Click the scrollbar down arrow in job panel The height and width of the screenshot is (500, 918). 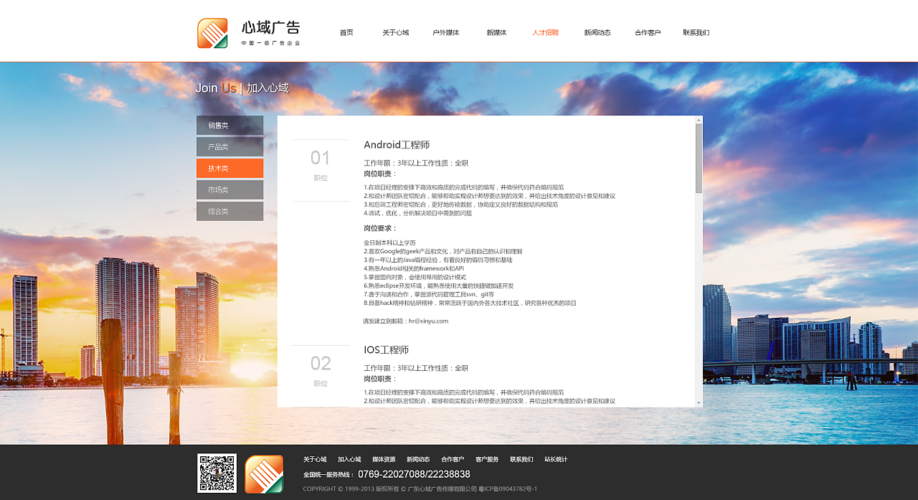click(698, 403)
